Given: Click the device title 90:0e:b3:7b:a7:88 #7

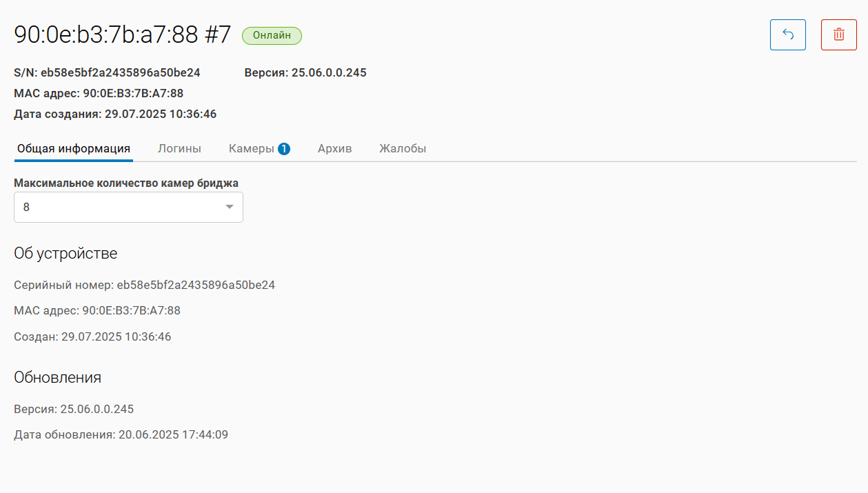Looking at the screenshot, I should [x=123, y=35].
